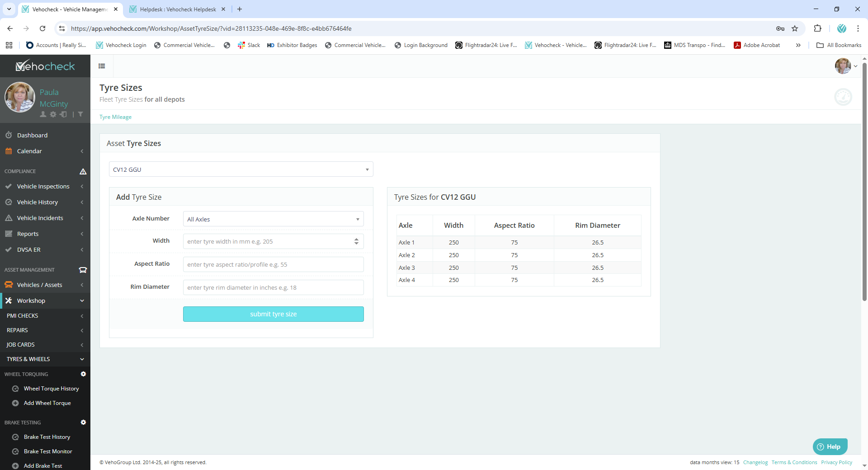868x470 pixels.
Task: Click the Help button
Action: click(x=830, y=446)
